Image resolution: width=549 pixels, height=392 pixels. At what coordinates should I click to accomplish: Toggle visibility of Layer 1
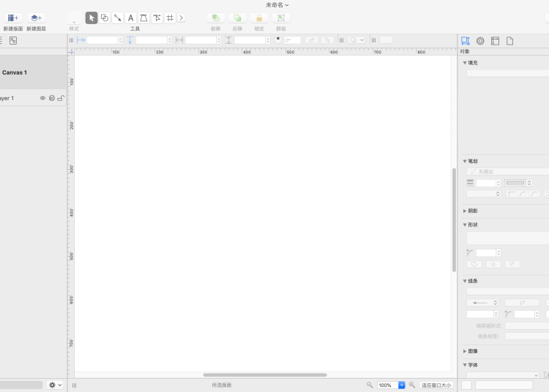tap(42, 98)
